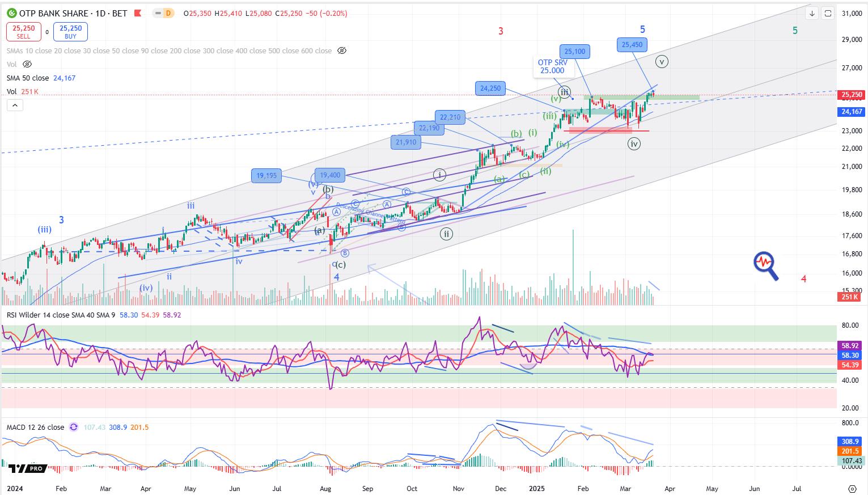Collapse the indicator legend with chevron arrow

point(15,105)
